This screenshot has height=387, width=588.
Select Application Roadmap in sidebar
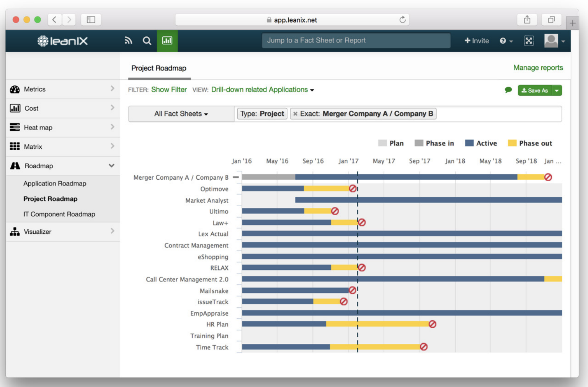tap(55, 184)
